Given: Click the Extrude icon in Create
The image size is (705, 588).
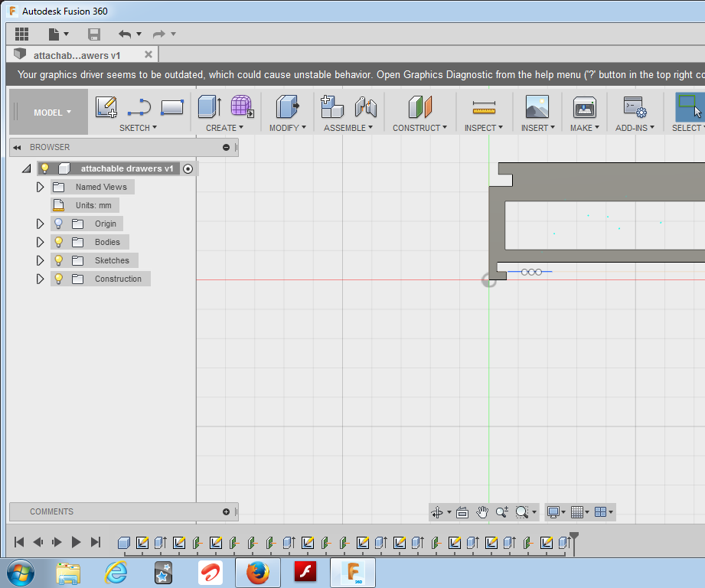Looking at the screenshot, I should [209, 106].
